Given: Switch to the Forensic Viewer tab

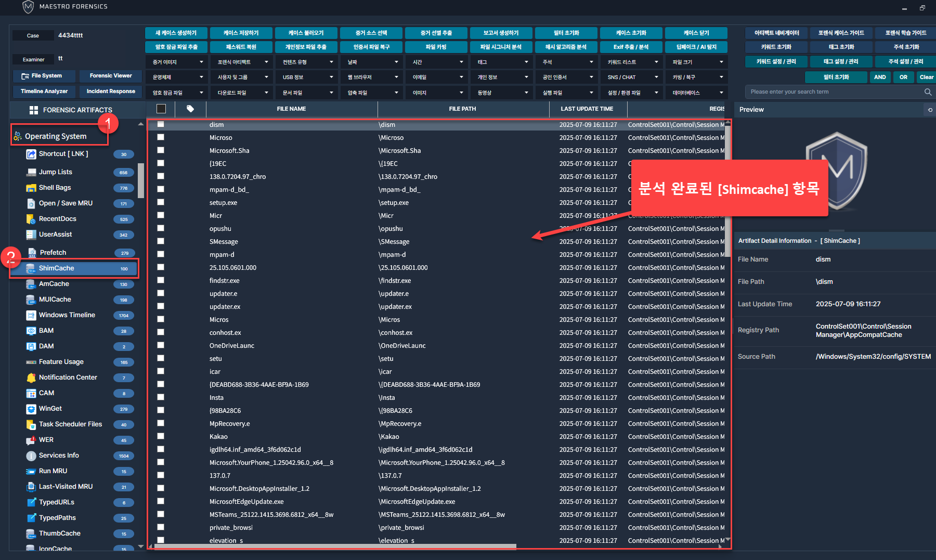Looking at the screenshot, I should 111,76.
